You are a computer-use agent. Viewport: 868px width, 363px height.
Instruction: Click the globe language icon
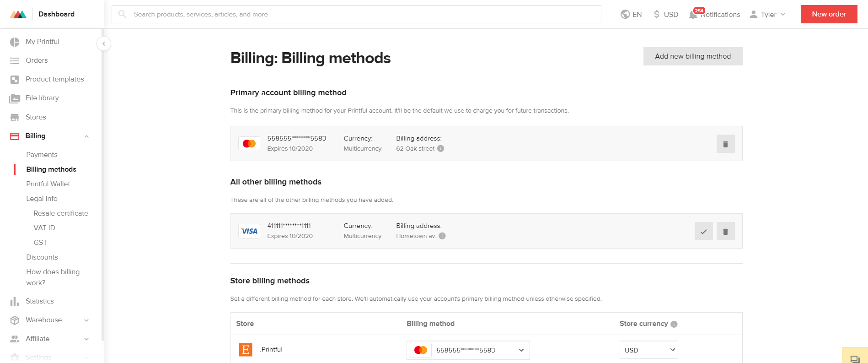625,14
